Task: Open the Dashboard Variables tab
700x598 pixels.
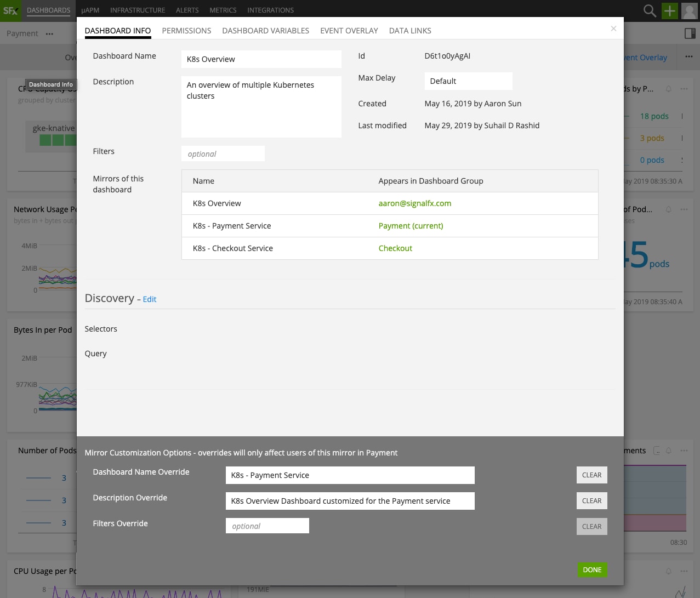Action: click(265, 31)
